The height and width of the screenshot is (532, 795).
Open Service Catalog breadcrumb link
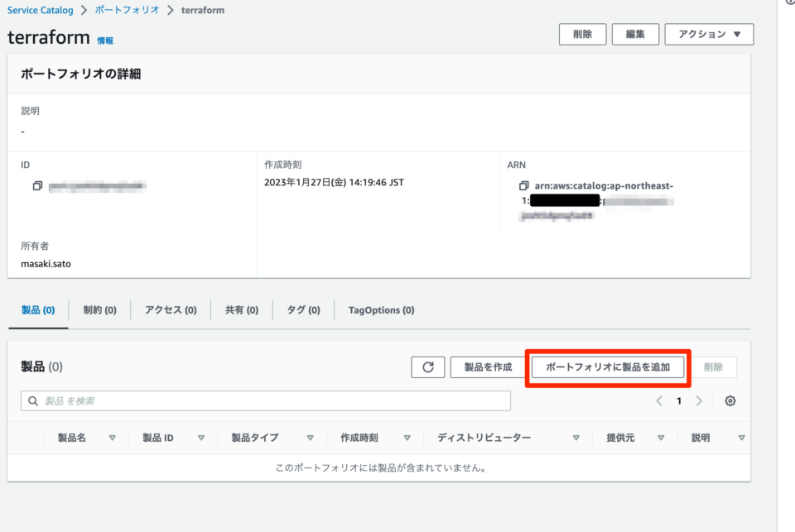tap(40, 10)
